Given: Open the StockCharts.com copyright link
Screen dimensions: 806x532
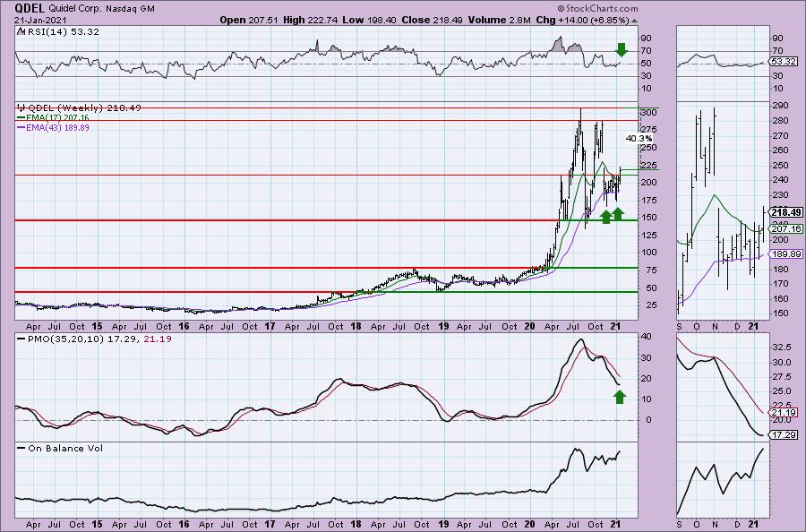Looking at the screenshot, I should pos(598,8).
